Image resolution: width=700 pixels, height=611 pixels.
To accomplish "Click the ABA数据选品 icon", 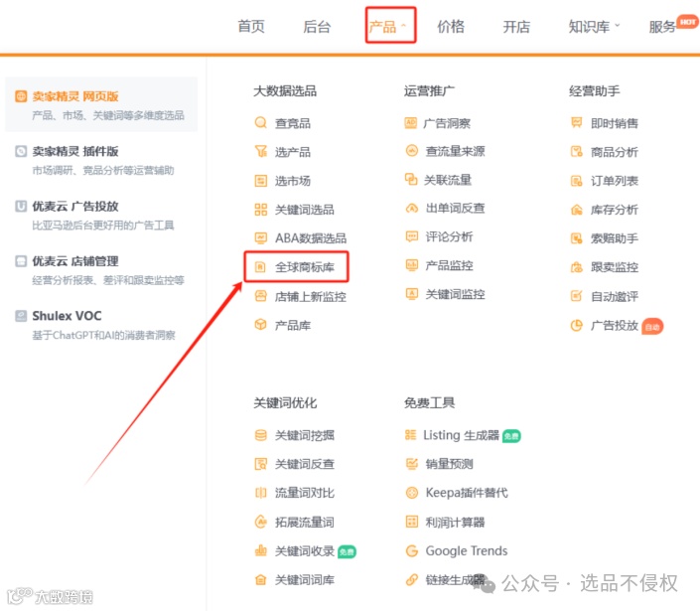I will (x=261, y=238).
